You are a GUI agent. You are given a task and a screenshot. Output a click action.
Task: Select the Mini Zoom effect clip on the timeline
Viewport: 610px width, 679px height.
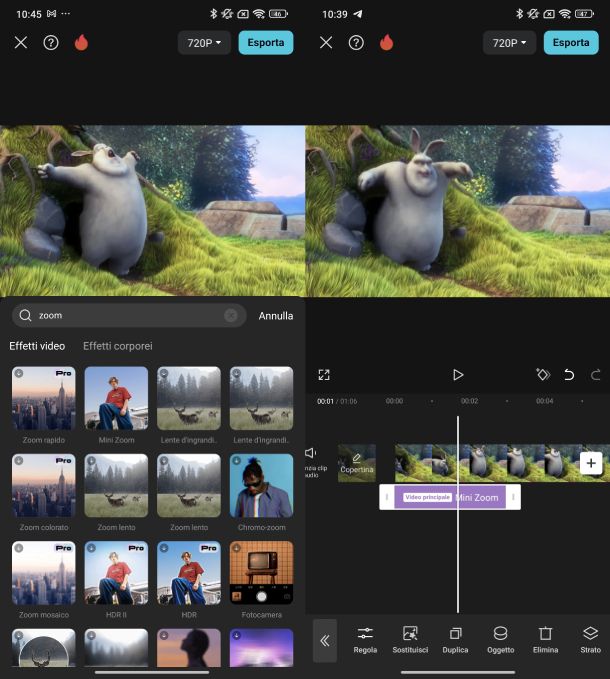450,498
